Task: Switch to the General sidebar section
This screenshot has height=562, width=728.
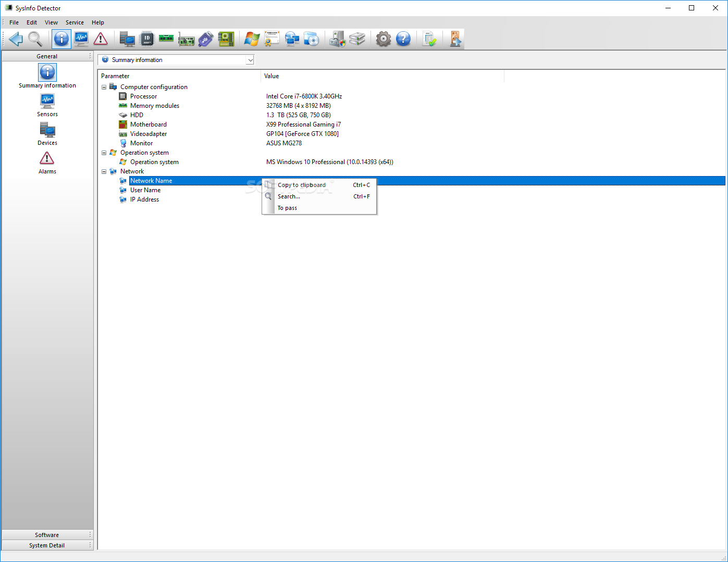Action: pos(47,56)
